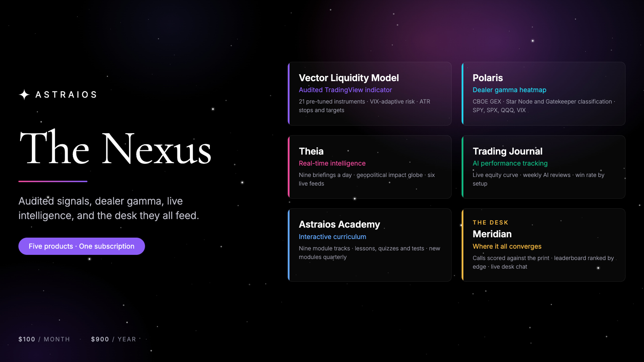Click "Live equity curve" description text
Image resolution: width=644 pixels, height=362 pixels.
click(538, 179)
